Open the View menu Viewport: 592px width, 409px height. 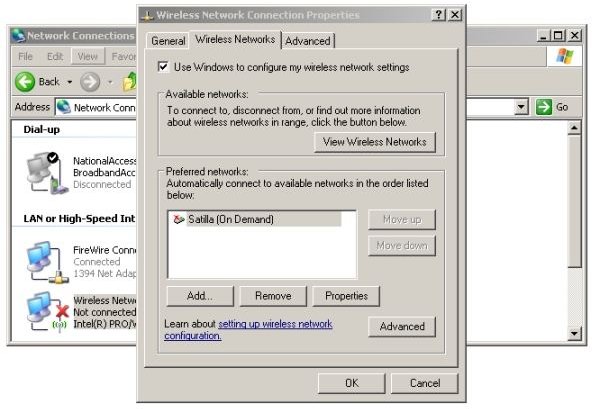pyautogui.click(x=88, y=57)
